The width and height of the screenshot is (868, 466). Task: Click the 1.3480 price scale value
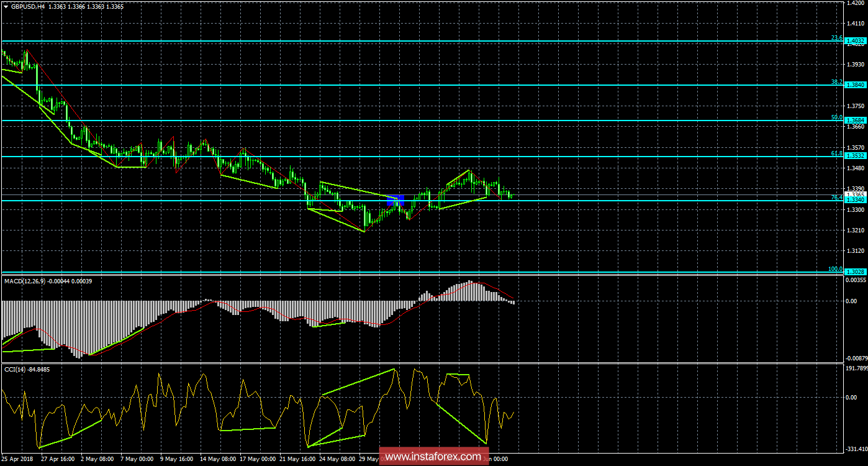857,168
